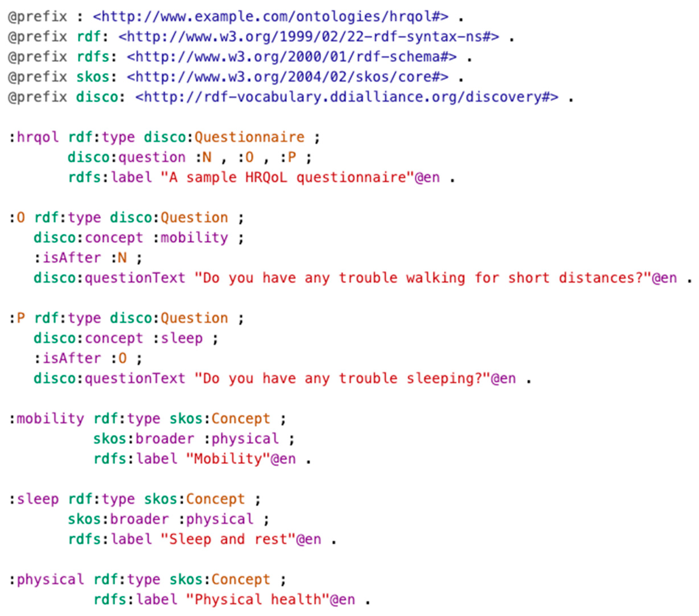Click the :sleep object in disco:concept line
This screenshot has width=699, height=616.
click(177, 338)
